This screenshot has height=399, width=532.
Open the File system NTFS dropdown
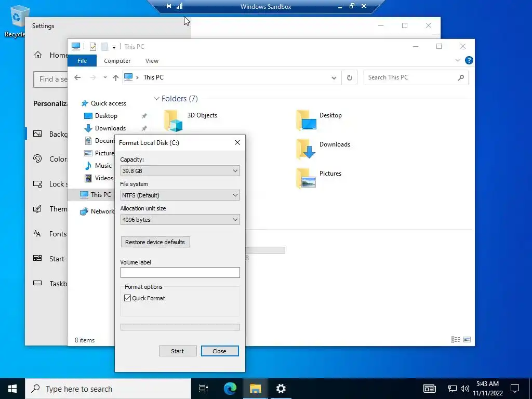pyautogui.click(x=180, y=195)
